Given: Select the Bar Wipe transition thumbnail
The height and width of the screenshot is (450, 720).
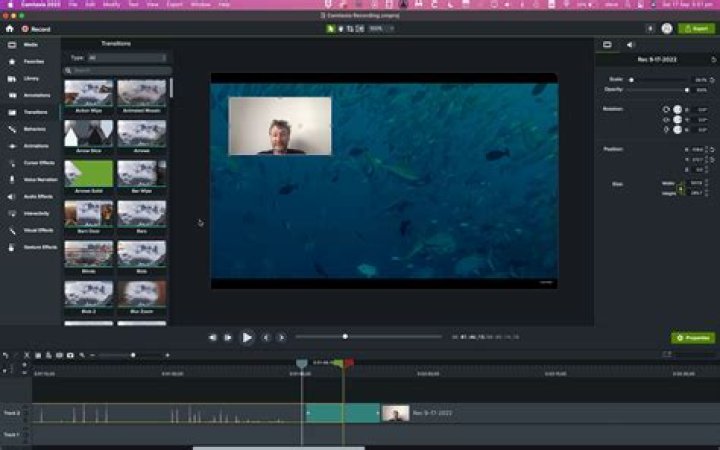Looking at the screenshot, I should pos(142,174).
